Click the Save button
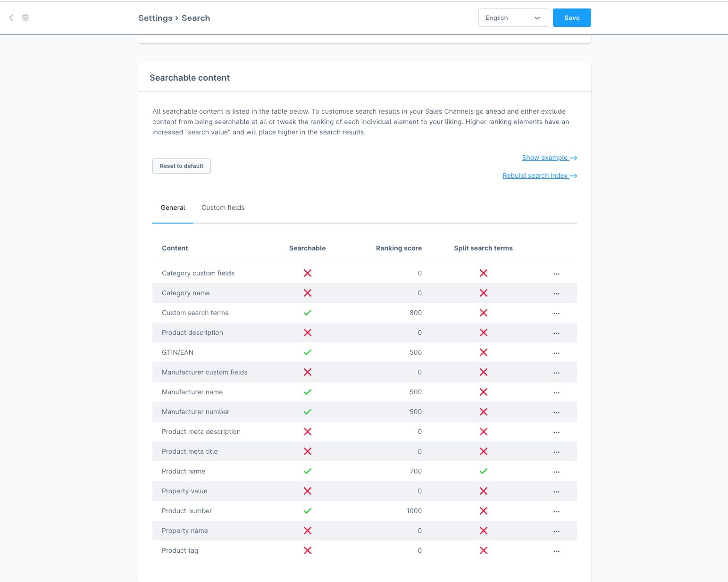This screenshot has height=582, width=728. coord(571,17)
